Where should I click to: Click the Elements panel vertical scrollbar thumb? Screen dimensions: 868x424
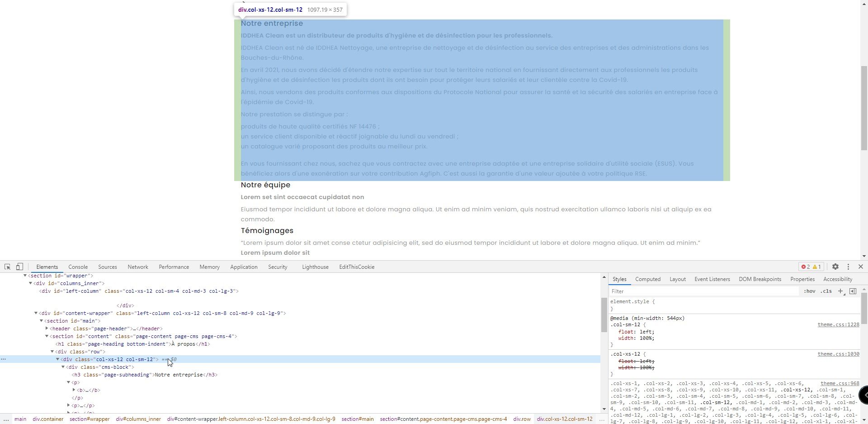[604, 315]
